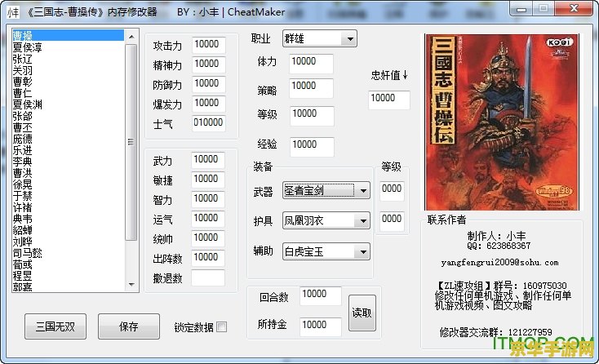
Task: Select 张辽 in the character list
Action: [x=68, y=59]
